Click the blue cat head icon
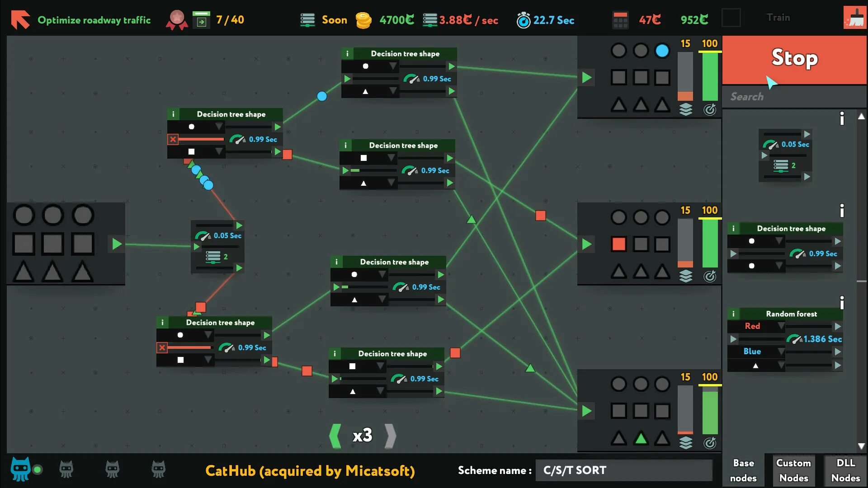Image resolution: width=868 pixels, height=488 pixels. pos(21,469)
